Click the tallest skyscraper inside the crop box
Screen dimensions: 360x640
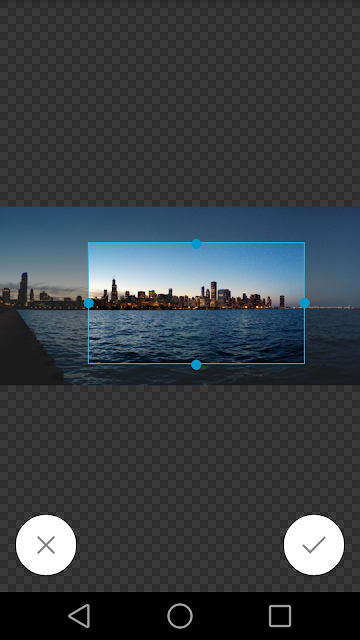(x=114, y=292)
